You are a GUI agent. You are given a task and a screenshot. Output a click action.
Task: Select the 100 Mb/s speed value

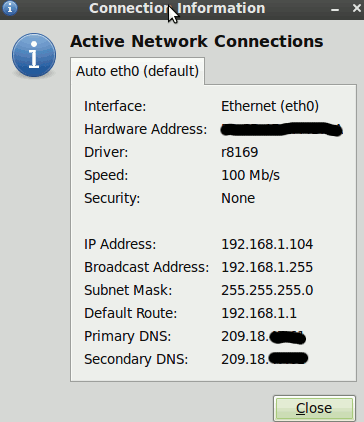[250, 175]
